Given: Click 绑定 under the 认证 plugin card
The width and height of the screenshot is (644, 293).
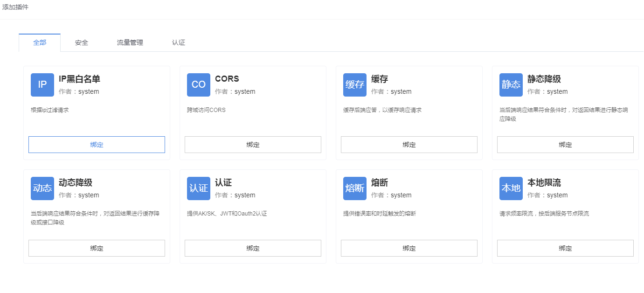Looking at the screenshot, I should coord(253,248).
